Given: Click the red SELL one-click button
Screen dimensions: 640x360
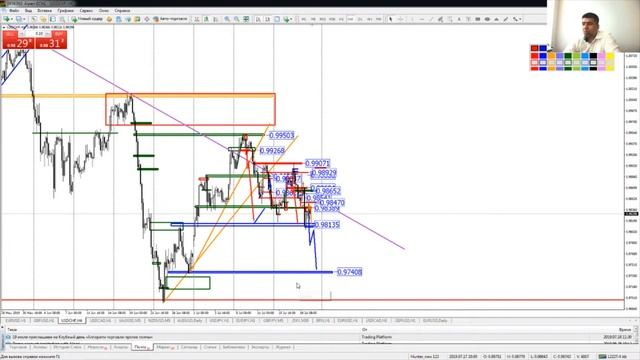Looking at the screenshot, I should pyautogui.click(x=18, y=40).
